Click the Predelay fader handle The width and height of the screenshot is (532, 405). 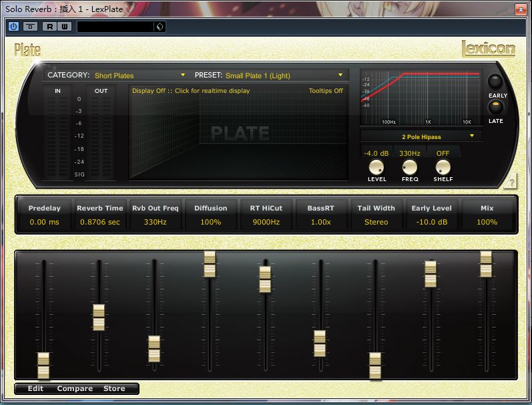(43, 366)
